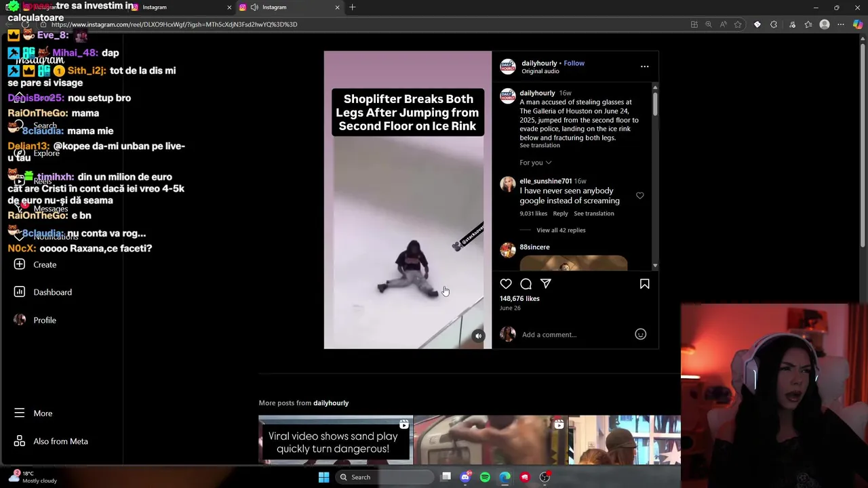Viewport: 868px width, 488px height.
Task: Open a new browser tab
Action: pos(352,7)
